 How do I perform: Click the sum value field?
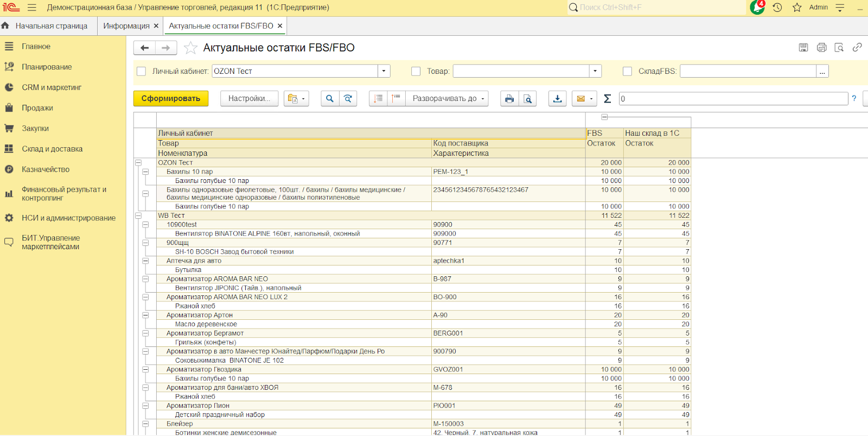coord(733,98)
